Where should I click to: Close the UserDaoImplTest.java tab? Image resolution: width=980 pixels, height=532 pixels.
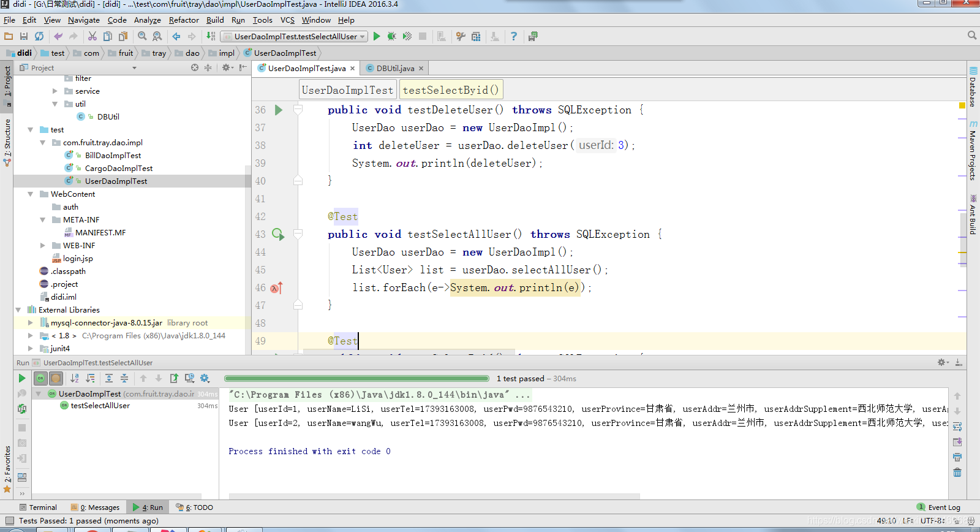pos(352,68)
